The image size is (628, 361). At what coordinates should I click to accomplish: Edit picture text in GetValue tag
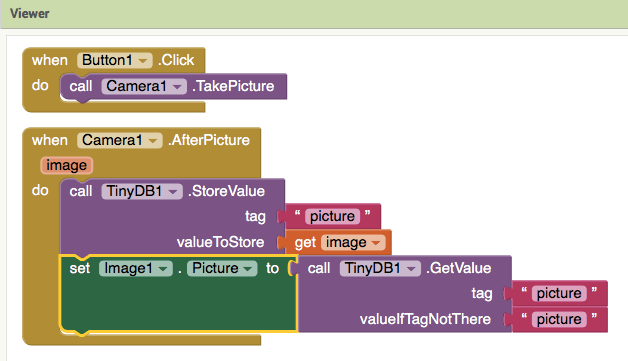(x=559, y=293)
